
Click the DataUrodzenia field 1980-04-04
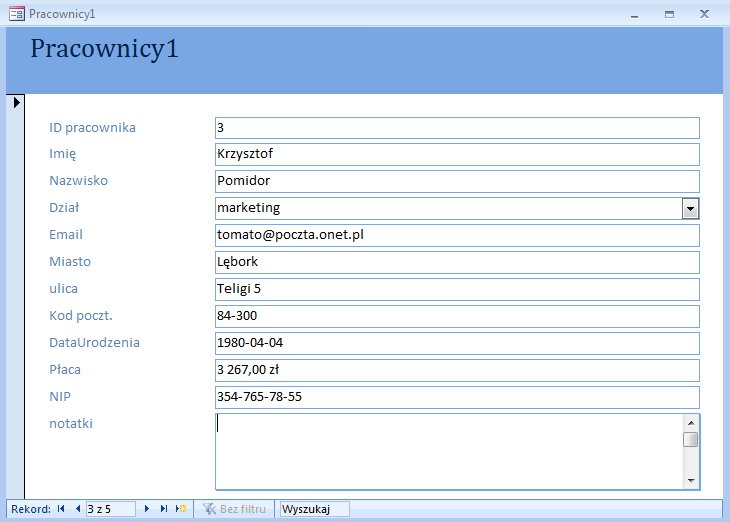tap(457, 343)
